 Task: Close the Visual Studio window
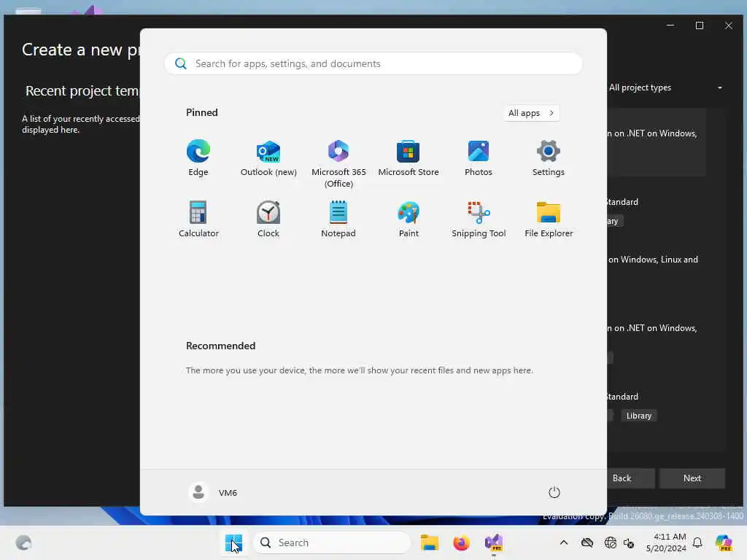pyautogui.click(x=729, y=26)
